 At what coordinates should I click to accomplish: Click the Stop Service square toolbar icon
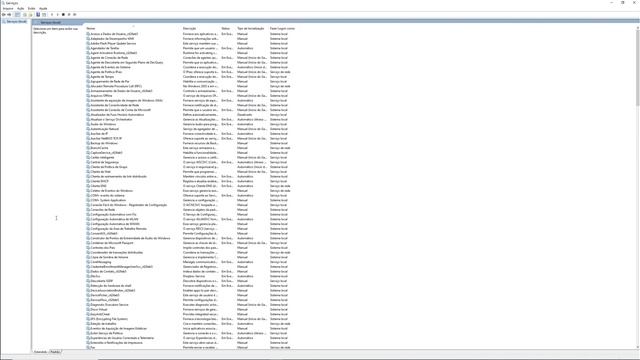[x=63, y=14]
